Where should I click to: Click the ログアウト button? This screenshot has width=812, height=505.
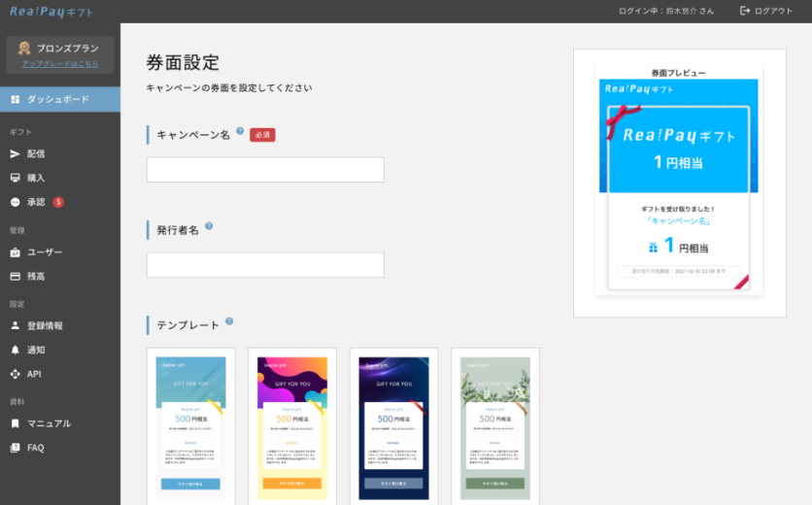tap(766, 11)
